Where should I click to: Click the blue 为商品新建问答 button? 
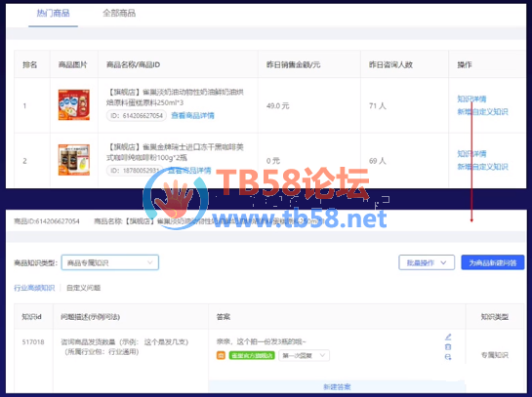click(493, 262)
